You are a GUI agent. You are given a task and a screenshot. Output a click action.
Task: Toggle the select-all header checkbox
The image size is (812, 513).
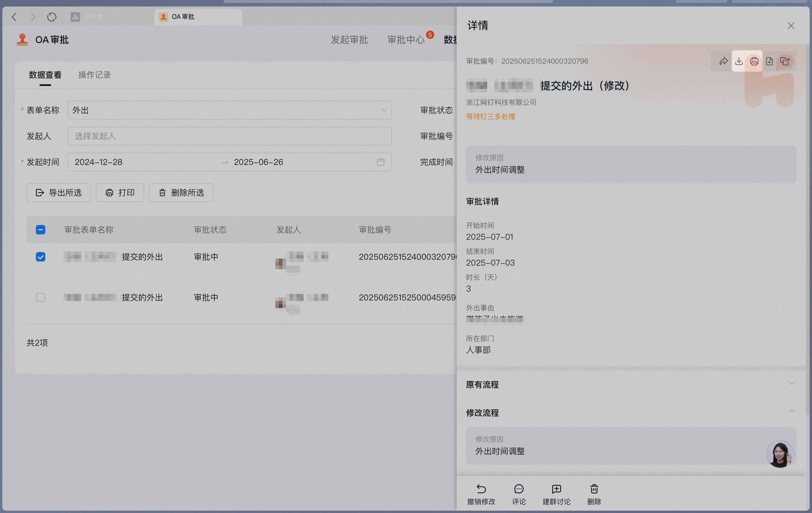[41, 230]
